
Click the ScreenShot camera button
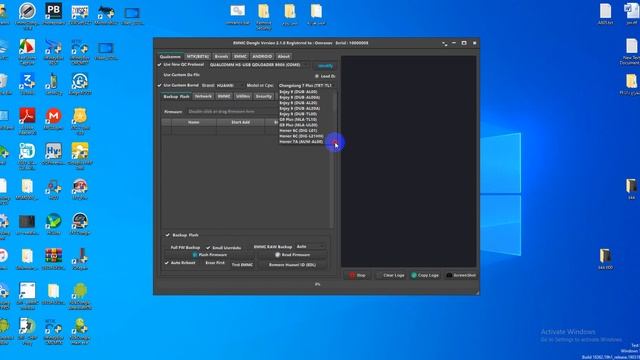461,276
